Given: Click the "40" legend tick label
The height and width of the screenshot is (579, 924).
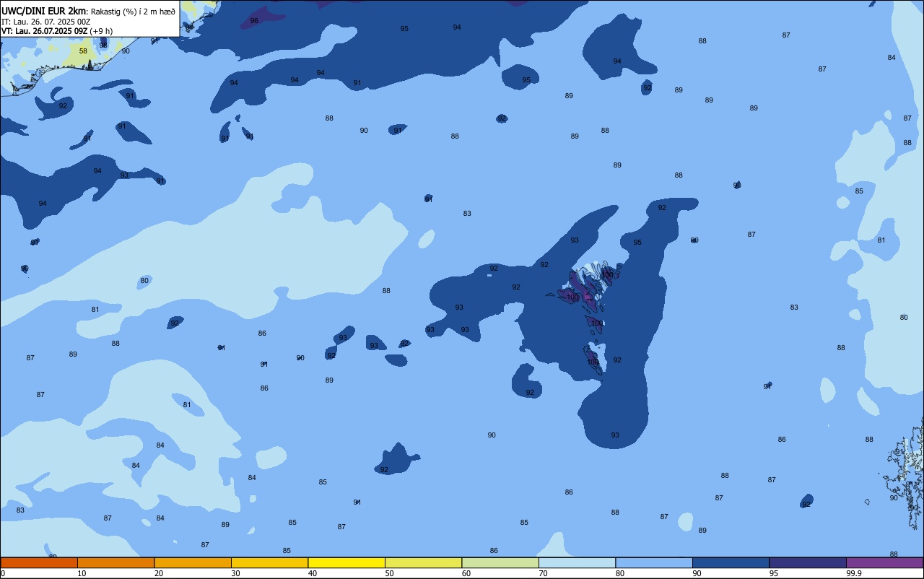Looking at the screenshot, I should 313,573.
